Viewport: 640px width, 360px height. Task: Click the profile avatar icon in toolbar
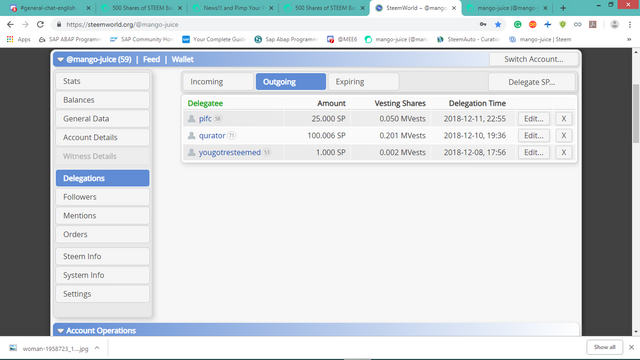[x=614, y=24]
